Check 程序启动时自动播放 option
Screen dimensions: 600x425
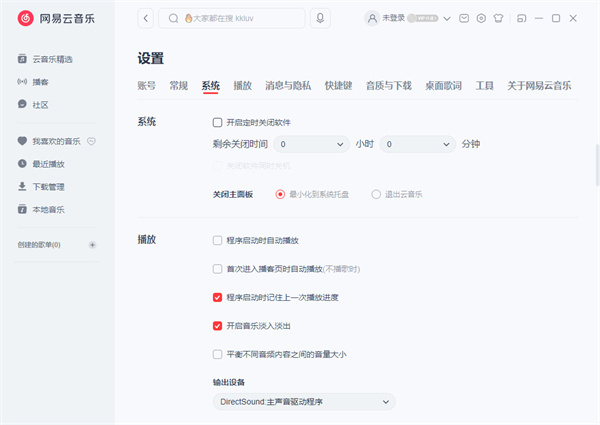click(217, 241)
